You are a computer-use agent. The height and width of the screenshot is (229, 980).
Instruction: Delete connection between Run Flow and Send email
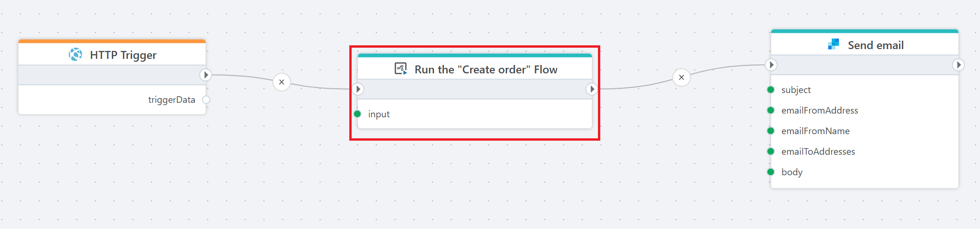tap(681, 78)
